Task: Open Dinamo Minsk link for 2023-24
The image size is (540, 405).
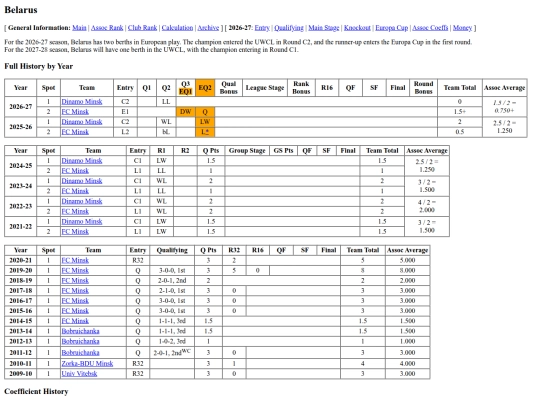Action: pos(82,181)
